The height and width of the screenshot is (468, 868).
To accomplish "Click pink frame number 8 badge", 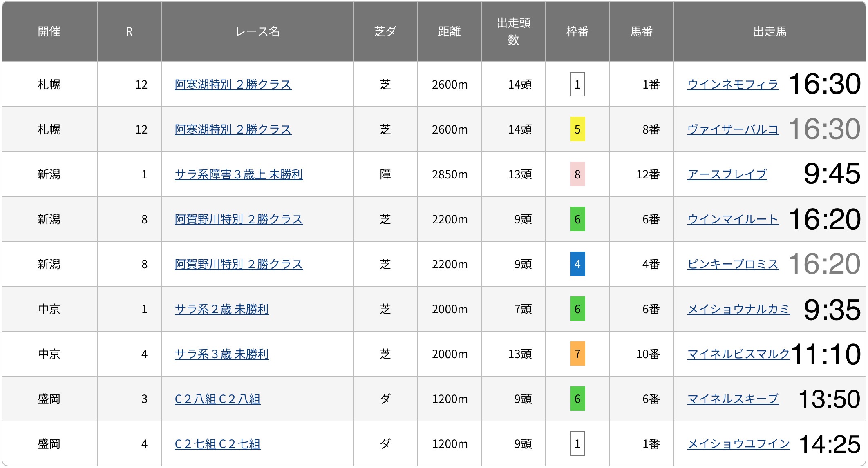I will (x=577, y=174).
